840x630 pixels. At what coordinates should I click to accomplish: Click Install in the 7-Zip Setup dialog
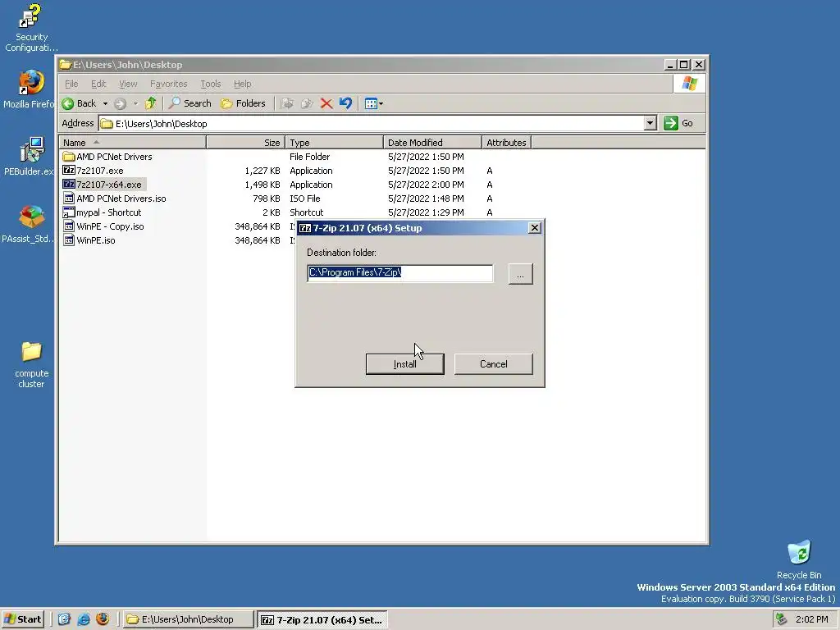[404, 363]
